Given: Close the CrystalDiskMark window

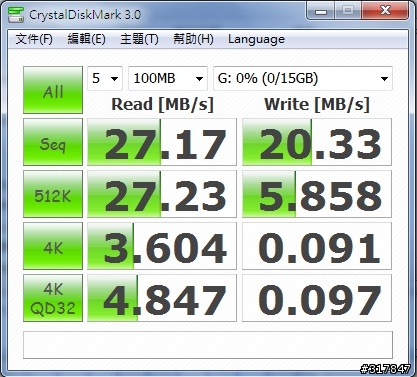Looking at the screenshot, I should click(385, 11).
